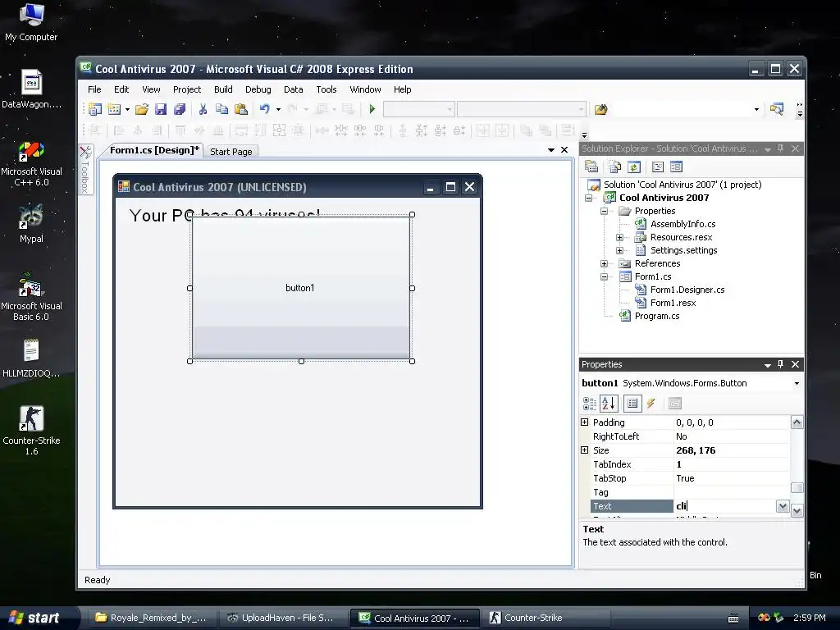
Task: Open the button1 object selector dropdown
Action: click(797, 383)
